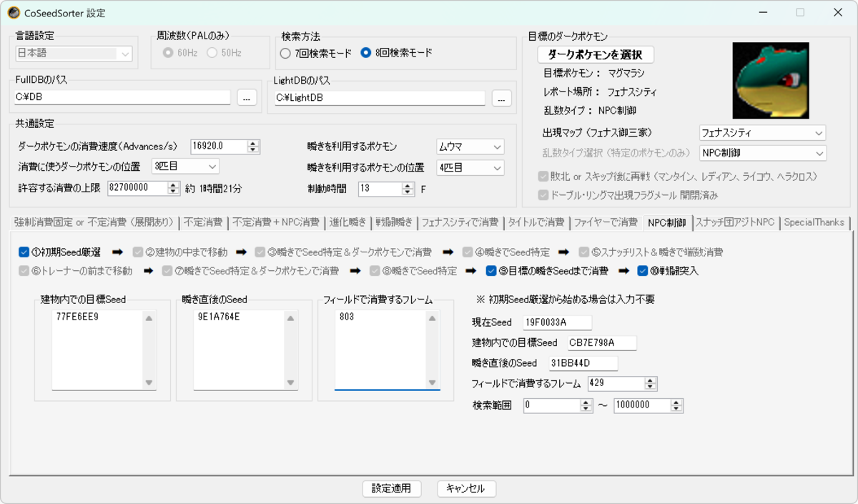
Task: Switch to 戦闘瞬き tab
Action: tap(395, 222)
